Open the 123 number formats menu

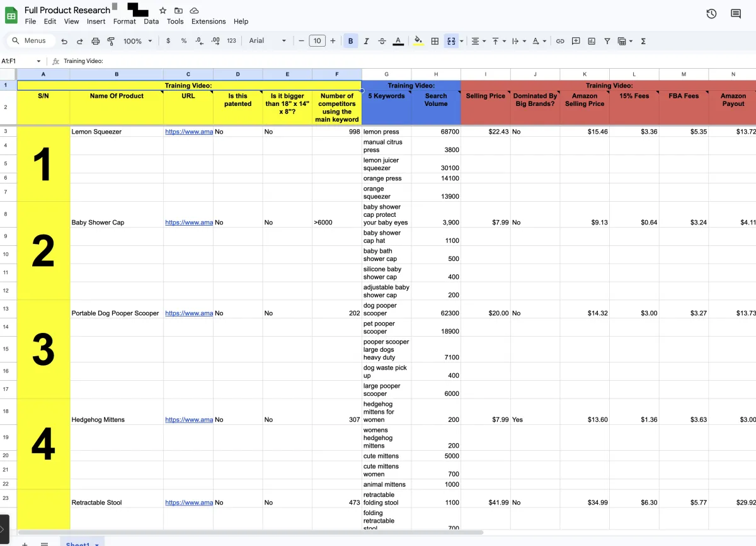tap(231, 41)
